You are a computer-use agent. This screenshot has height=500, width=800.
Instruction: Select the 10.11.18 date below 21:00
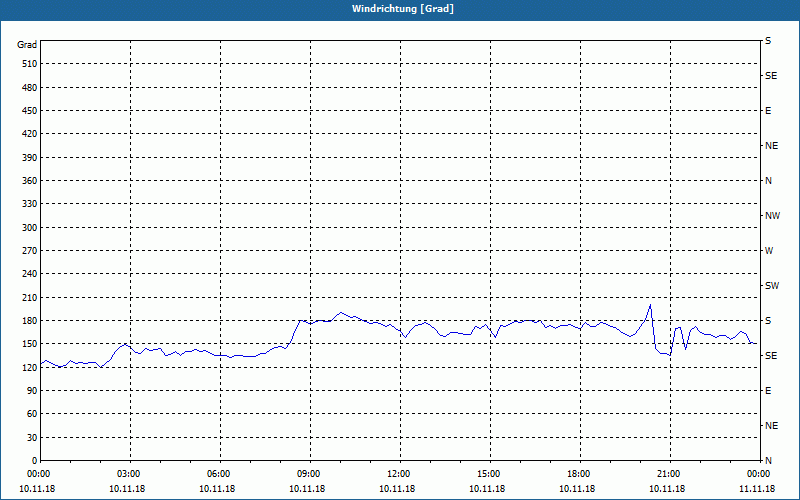click(667, 489)
